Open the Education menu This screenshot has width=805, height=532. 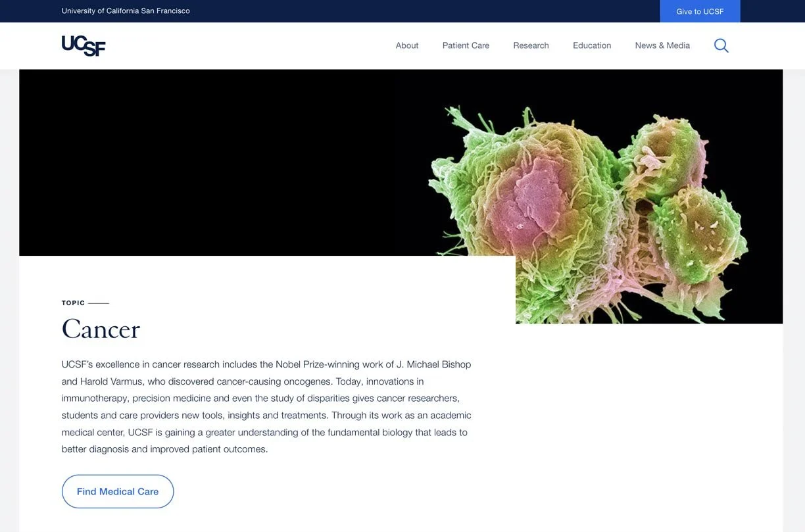[x=592, y=45]
